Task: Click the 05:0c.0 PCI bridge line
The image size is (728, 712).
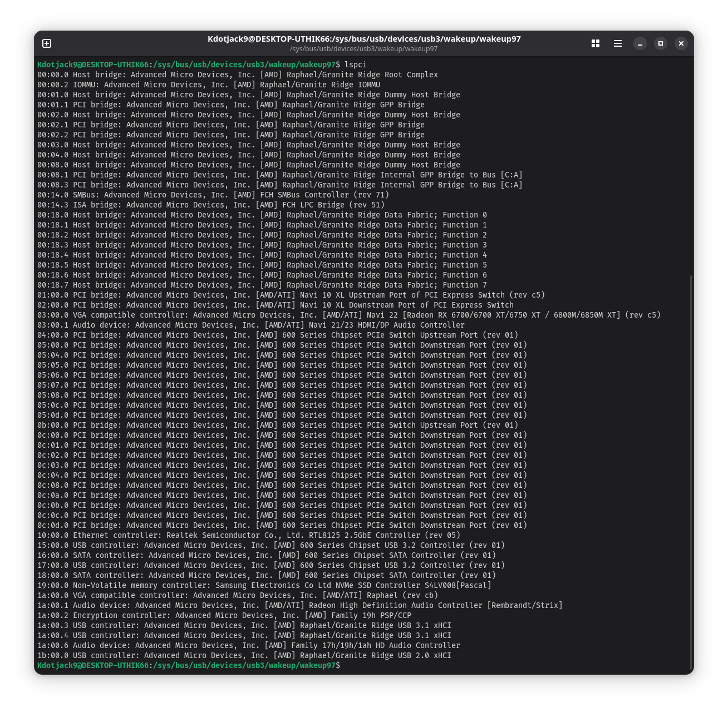Action: pyautogui.click(x=282, y=405)
